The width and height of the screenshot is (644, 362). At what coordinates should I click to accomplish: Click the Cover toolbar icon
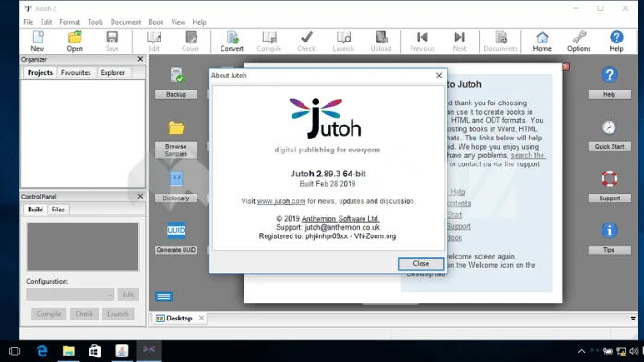coord(191,41)
